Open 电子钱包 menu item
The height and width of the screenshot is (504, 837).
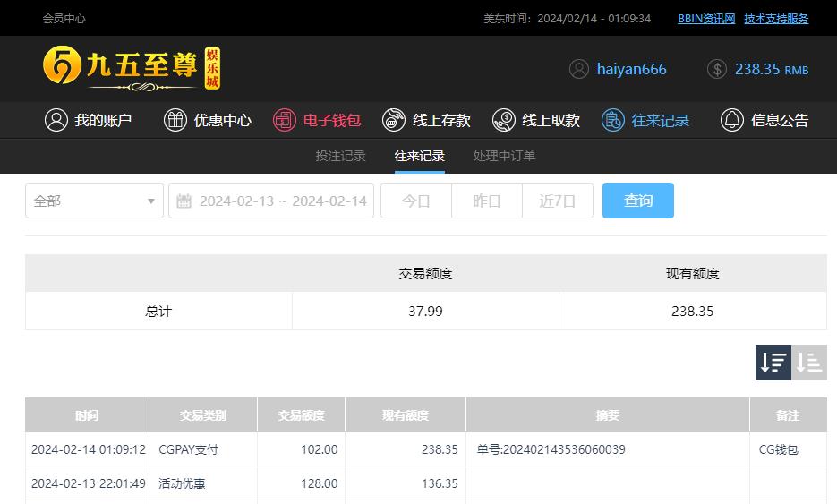coord(317,120)
